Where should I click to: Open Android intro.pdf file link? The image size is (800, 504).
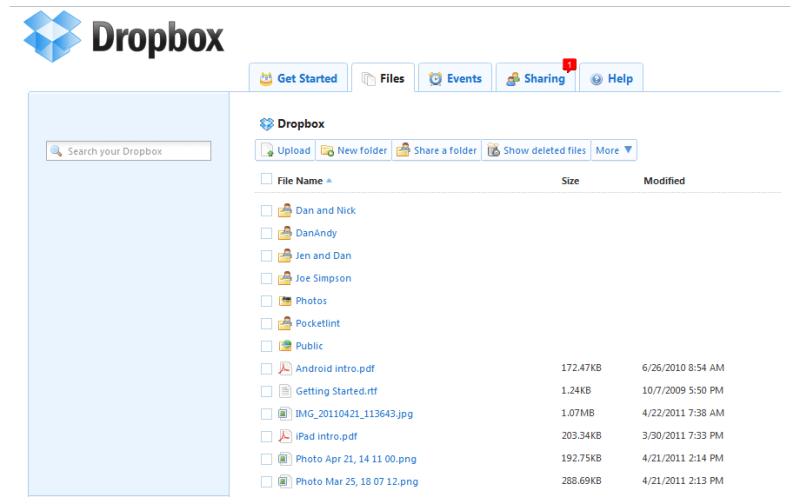(335, 368)
